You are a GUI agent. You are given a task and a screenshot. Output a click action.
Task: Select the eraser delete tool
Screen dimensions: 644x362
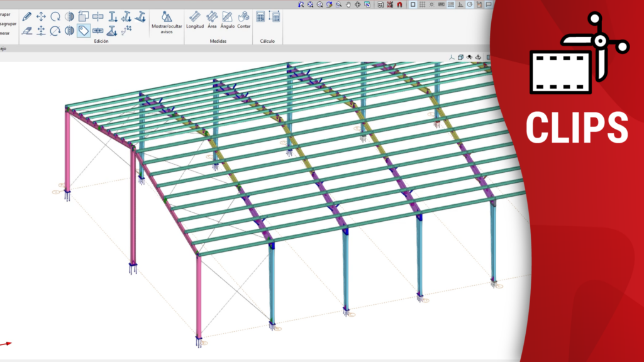[x=27, y=31]
